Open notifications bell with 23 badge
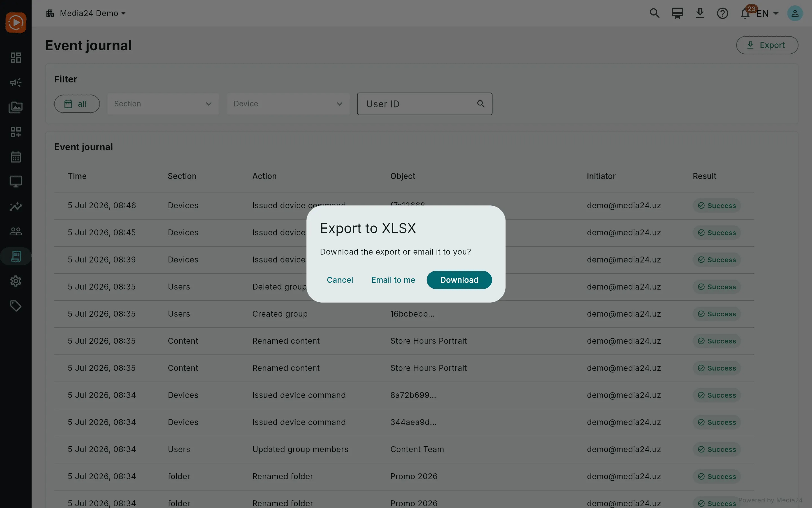Screen dimensions: 812x508 tap(745, 13)
